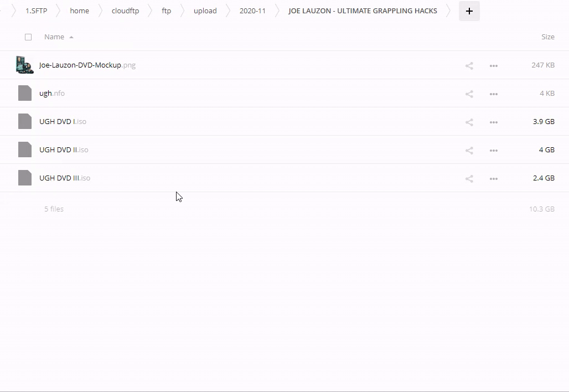This screenshot has width=569, height=392.
Task: Navigate to the 2020-11 breadcrumb folder
Action: pyautogui.click(x=252, y=11)
